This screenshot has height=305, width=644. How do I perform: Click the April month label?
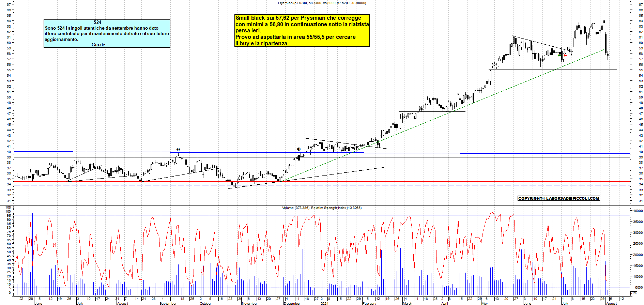click(445, 303)
